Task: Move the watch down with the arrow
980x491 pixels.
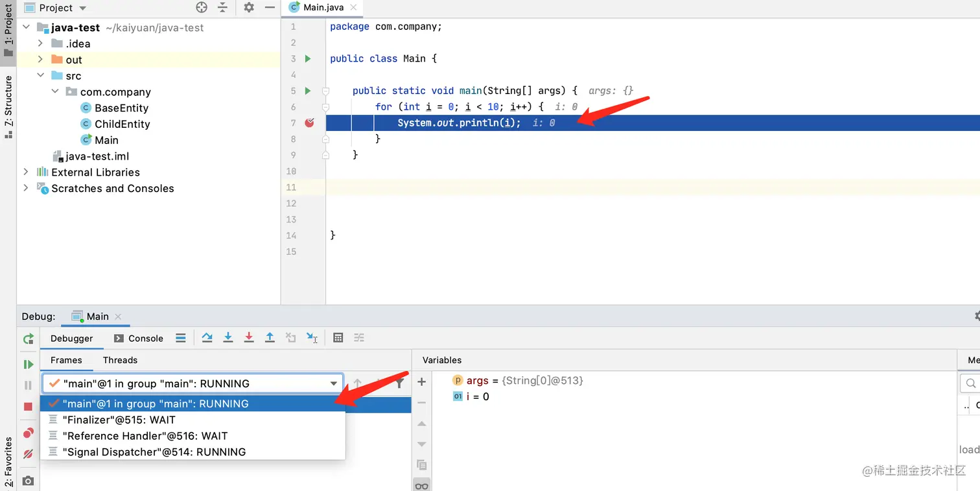Action: 421,444
